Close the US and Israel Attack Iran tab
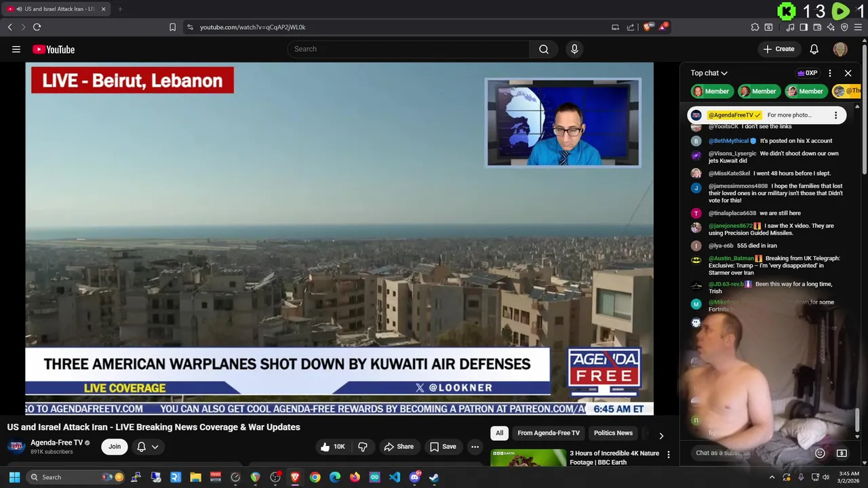Image resolution: width=868 pixels, height=488 pixels. click(x=103, y=9)
